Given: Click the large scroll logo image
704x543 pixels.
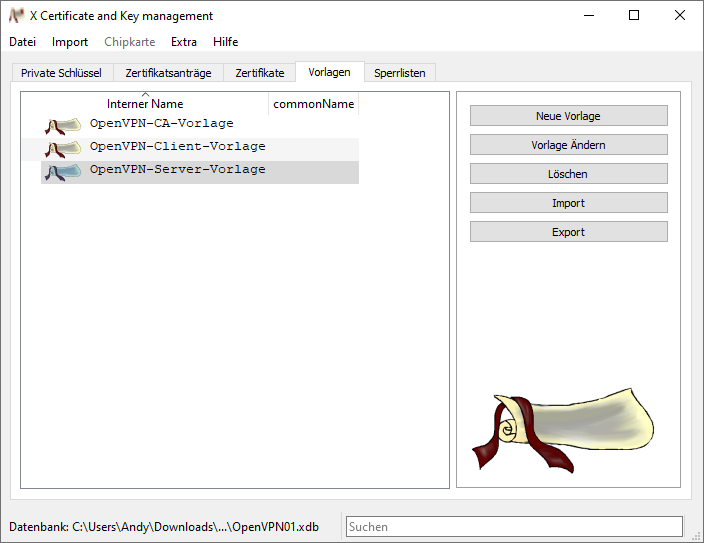Looking at the screenshot, I should 568,429.
